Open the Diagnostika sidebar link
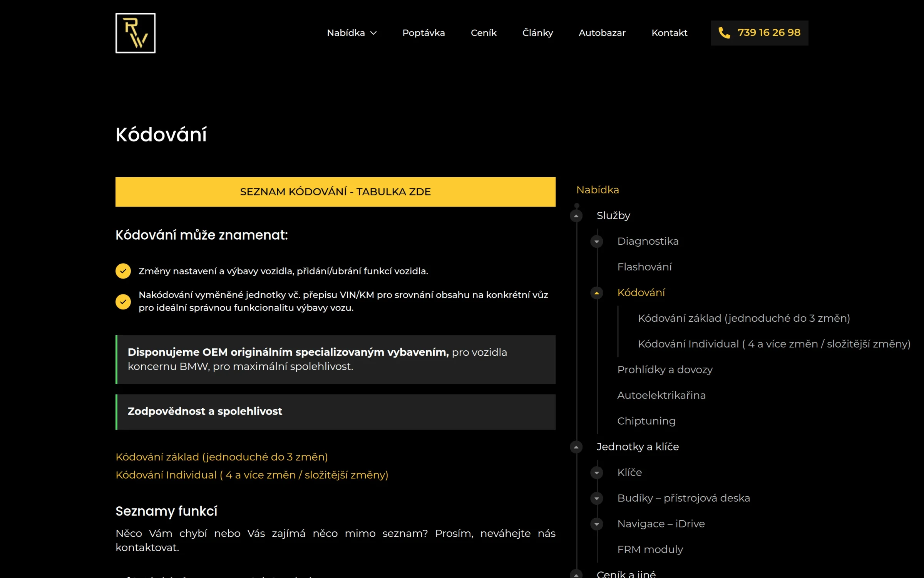Screen dimensions: 924x578 [648, 241]
